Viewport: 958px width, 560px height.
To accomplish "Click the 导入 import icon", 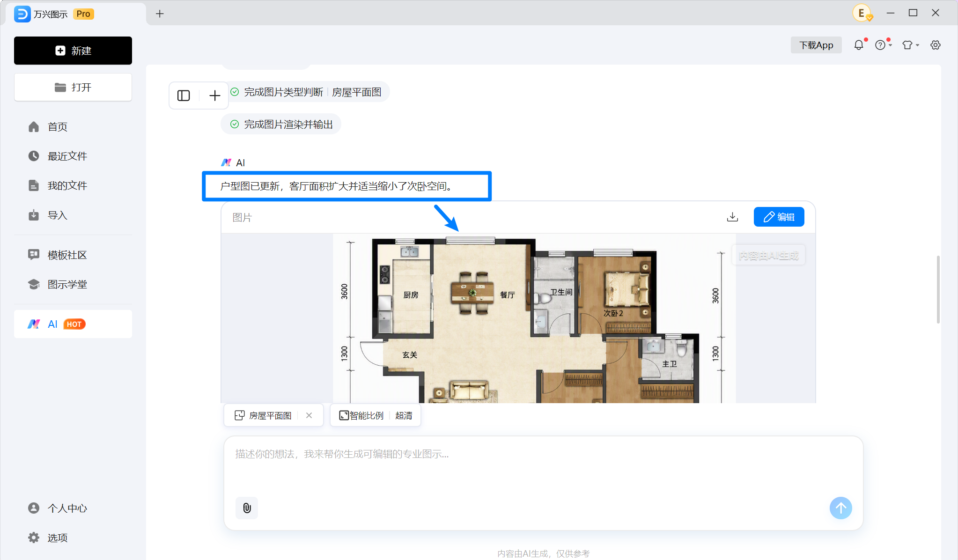I will (34, 215).
